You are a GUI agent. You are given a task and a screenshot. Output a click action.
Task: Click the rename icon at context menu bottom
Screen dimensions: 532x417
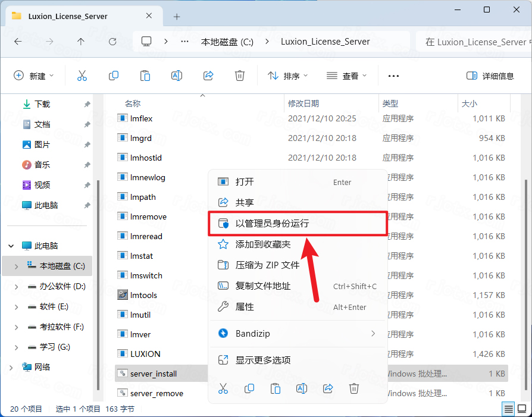(x=301, y=388)
